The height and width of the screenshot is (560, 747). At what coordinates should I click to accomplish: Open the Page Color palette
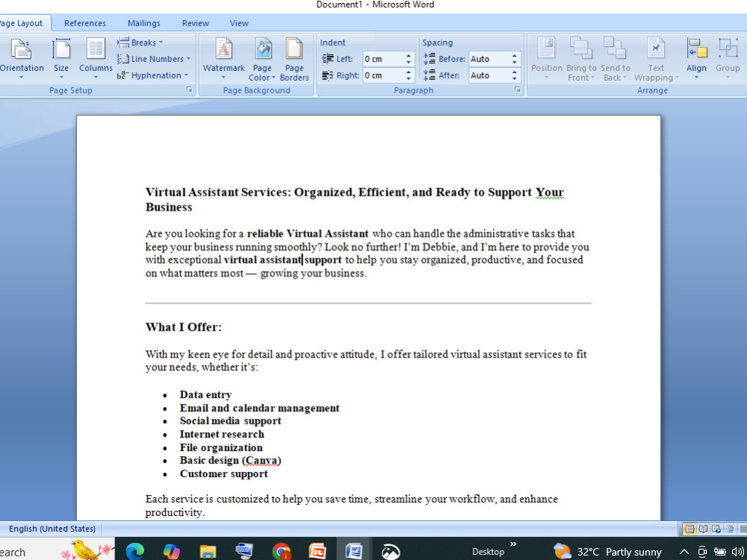(262, 59)
